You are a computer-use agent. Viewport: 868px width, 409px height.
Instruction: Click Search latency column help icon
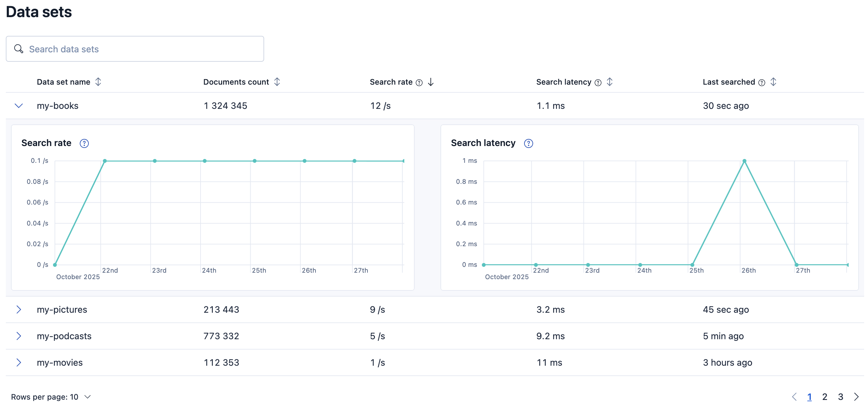tap(598, 83)
